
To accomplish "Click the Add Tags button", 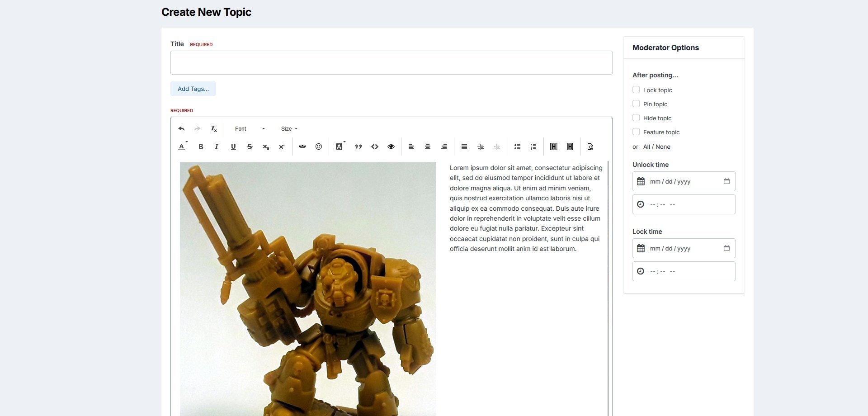I will tap(193, 89).
